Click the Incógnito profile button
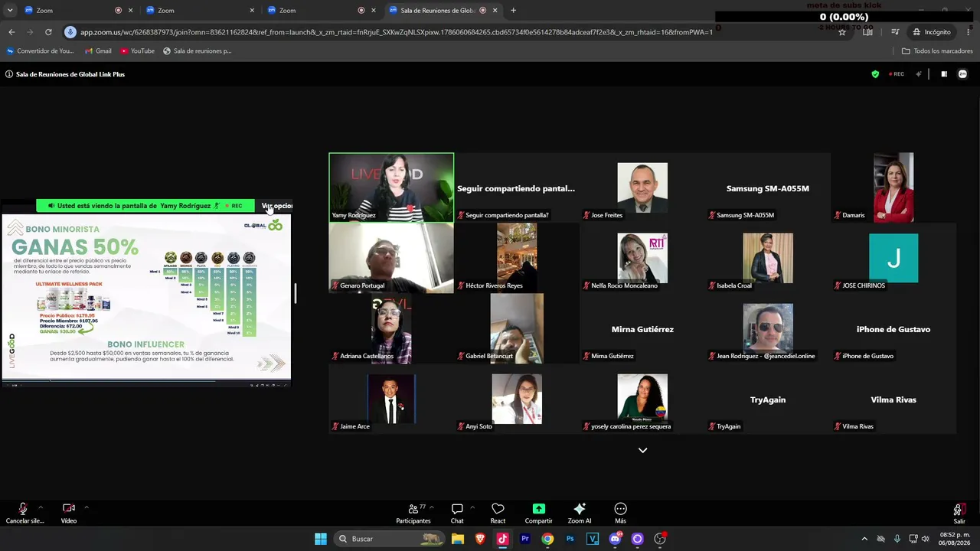Screen dimensions: 980x551 click(932, 32)
